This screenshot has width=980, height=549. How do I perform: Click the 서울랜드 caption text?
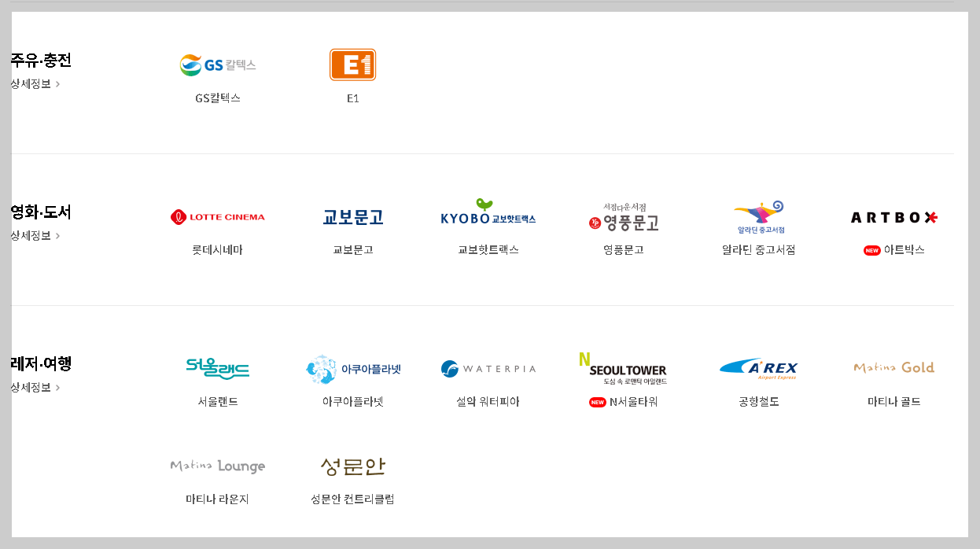coord(218,402)
